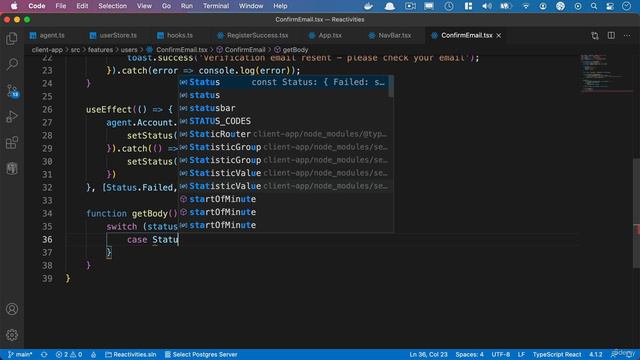Viewport: 640px width, 360px height.
Task: Split the editor to the right
Action: [x=611, y=36]
